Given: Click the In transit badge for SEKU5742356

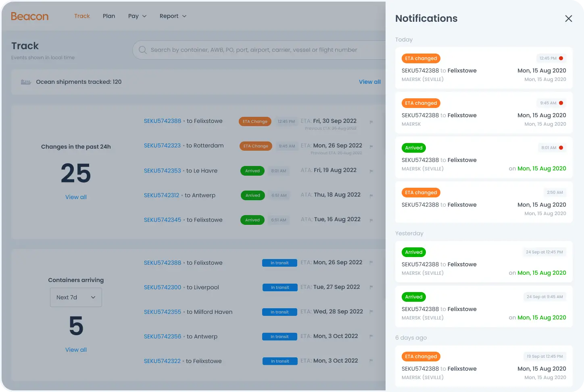Looking at the screenshot, I should [x=279, y=336].
